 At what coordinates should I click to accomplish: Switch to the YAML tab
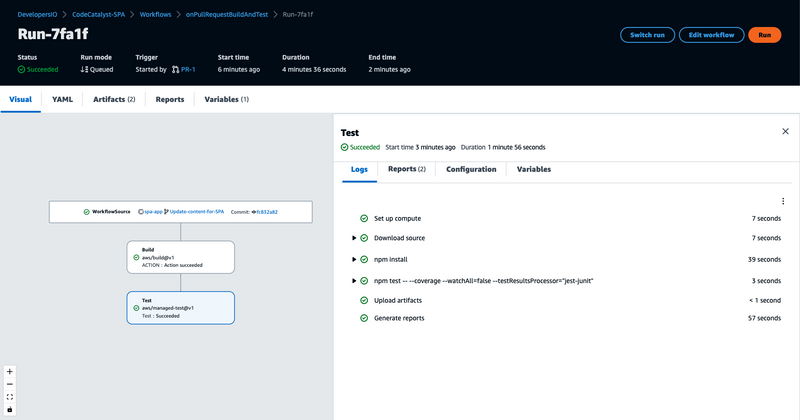point(62,100)
